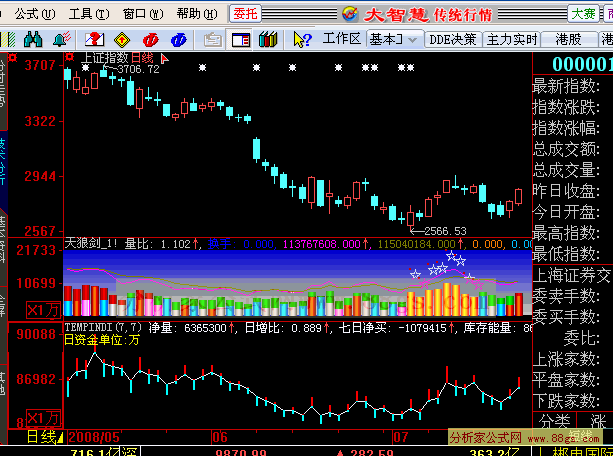This screenshot has width=613, height=456.
Task: Click the 七日净买: -1079415 value
Action: coord(396,328)
